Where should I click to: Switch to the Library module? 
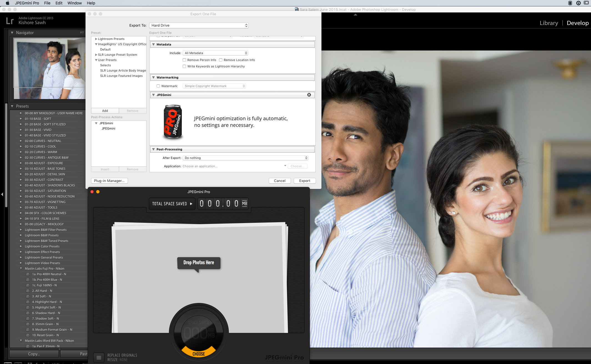(x=548, y=23)
